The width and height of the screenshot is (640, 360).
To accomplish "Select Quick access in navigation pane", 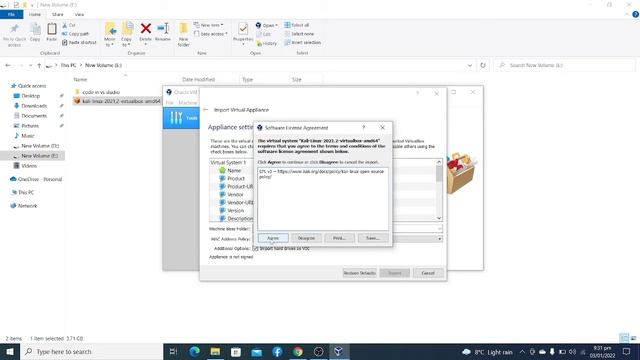I will (x=32, y=86).
